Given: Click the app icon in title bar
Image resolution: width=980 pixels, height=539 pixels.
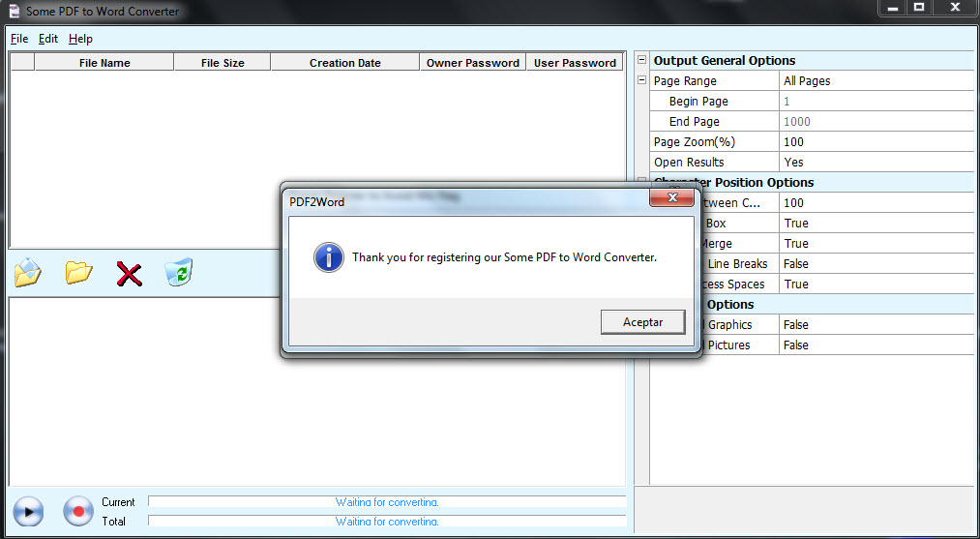Looking at the screenshot, I should point(14,12).
